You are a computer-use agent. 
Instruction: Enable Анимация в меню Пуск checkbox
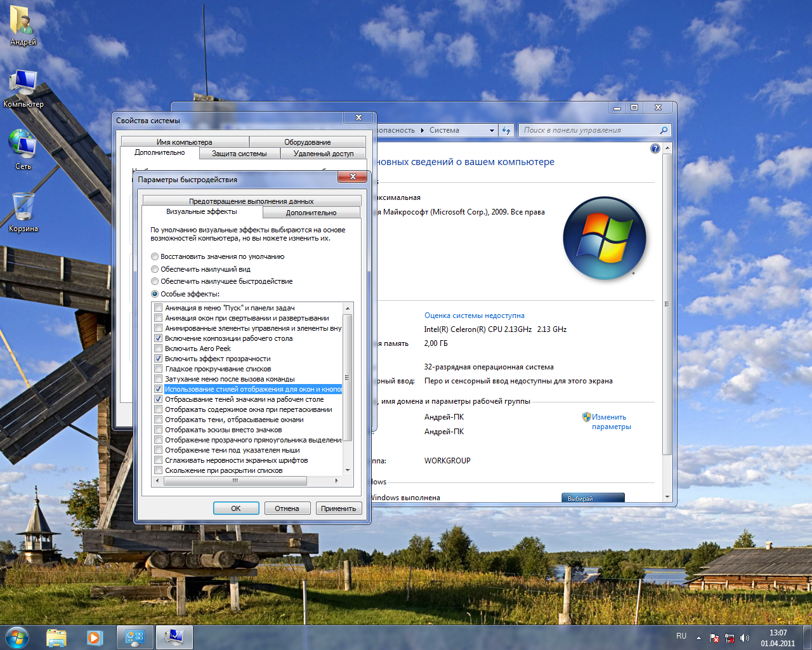159,308
